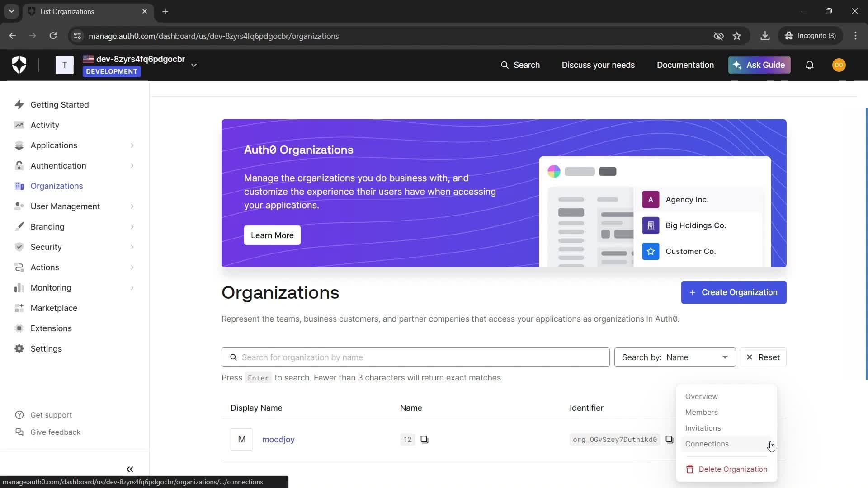Reload the browser page
The width and height of the screenshot is (868, 488).
coord(53,36)
